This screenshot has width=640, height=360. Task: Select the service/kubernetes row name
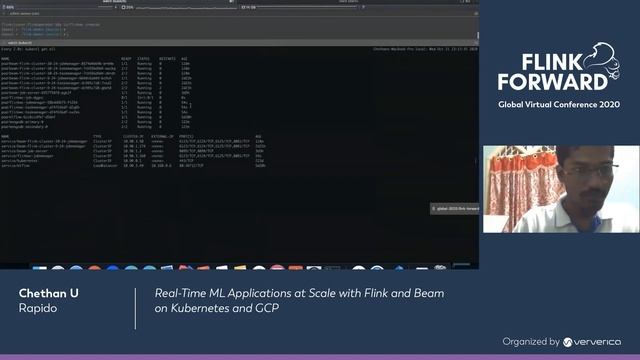tap(20, 161)
